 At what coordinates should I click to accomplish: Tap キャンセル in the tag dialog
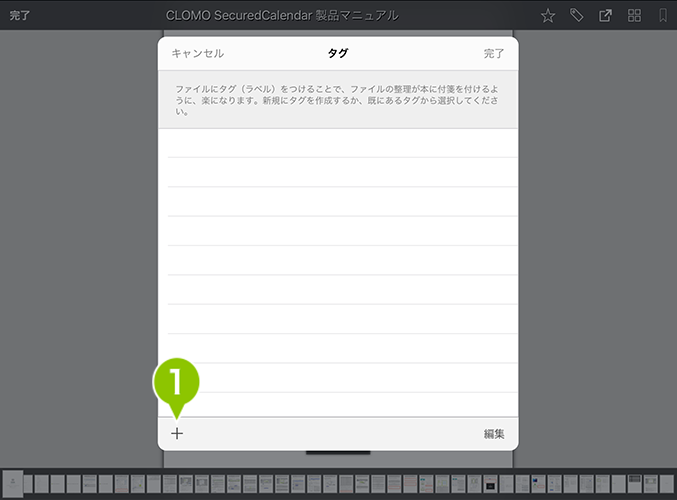[198, 54]
